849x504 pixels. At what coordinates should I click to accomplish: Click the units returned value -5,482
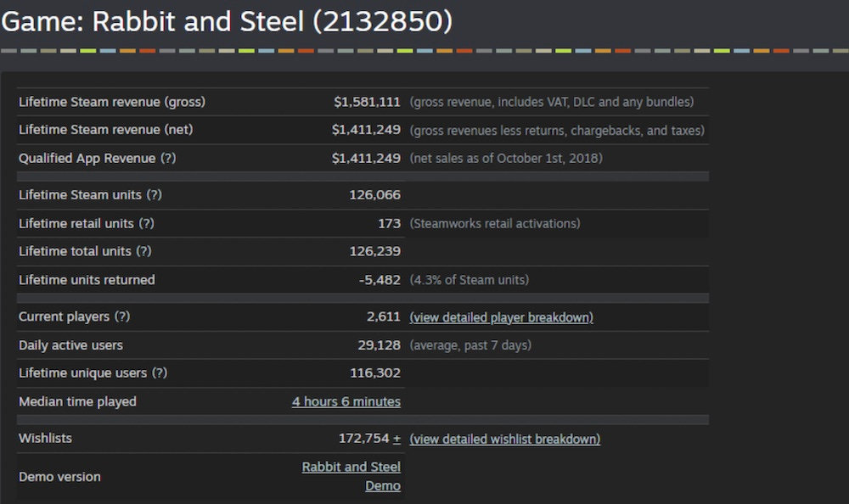(380, 280)
